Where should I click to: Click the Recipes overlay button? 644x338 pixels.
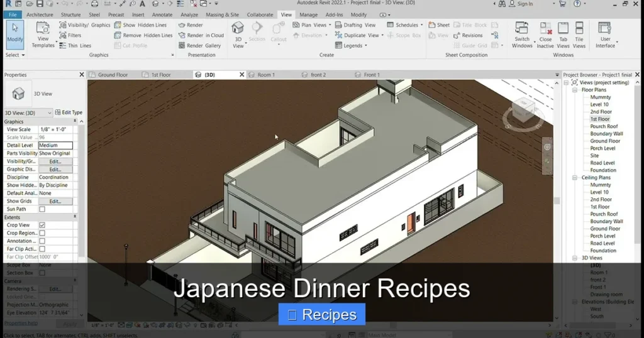[322, 315]
